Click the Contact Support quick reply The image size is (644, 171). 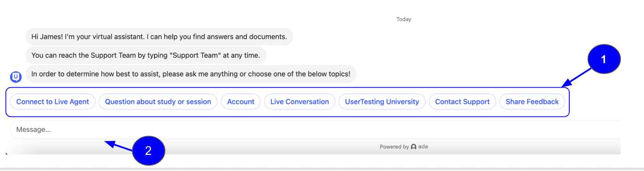[x=462, y=102]
